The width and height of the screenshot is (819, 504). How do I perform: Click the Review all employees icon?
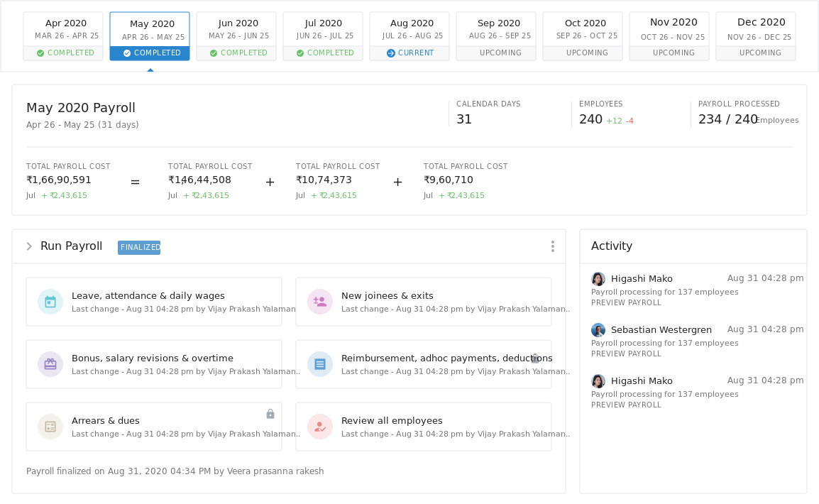[320, 427]
